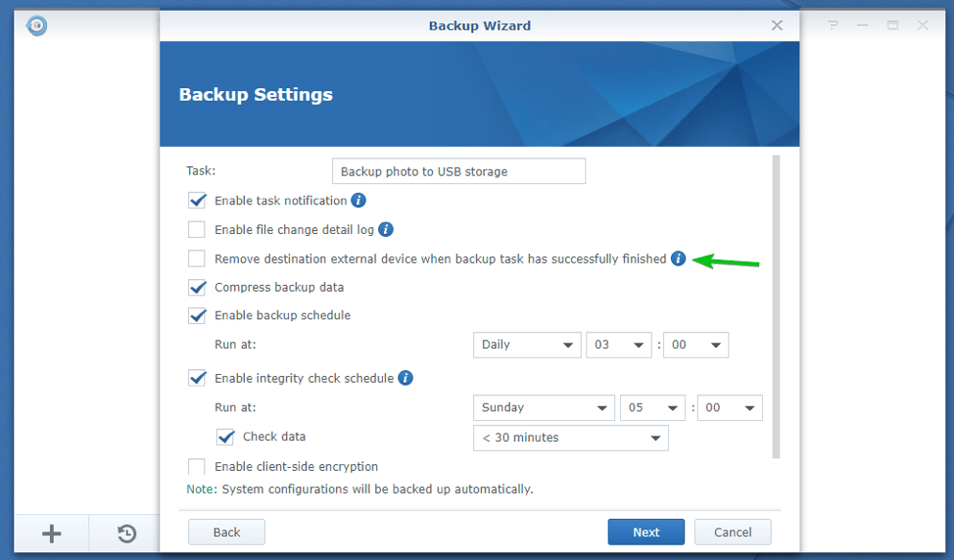Check Remove destination external device option
Image resolution: width=954 pixels, height=560 pixels.
pos(197,258)
